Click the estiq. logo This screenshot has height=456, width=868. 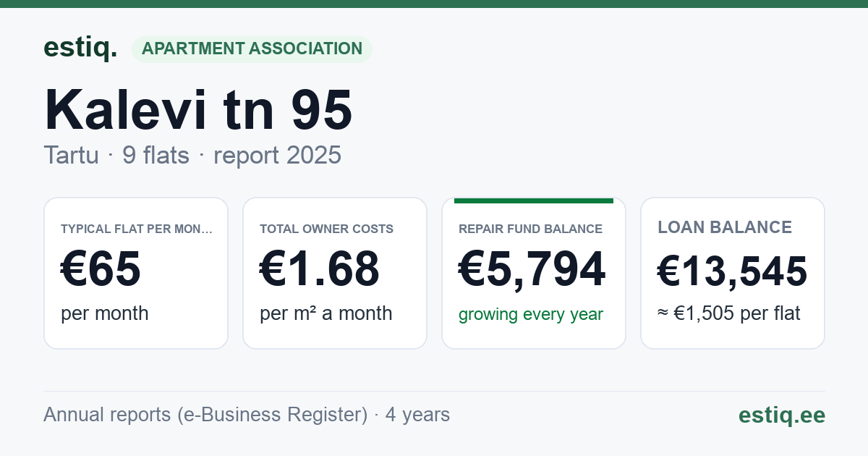[x=80, y=48]
